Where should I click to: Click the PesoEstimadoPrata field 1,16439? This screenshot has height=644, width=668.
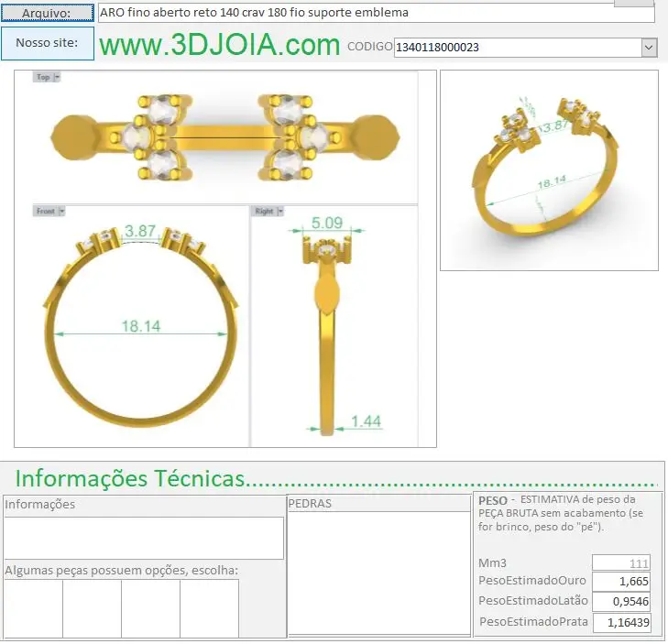[x=621, y=622]
